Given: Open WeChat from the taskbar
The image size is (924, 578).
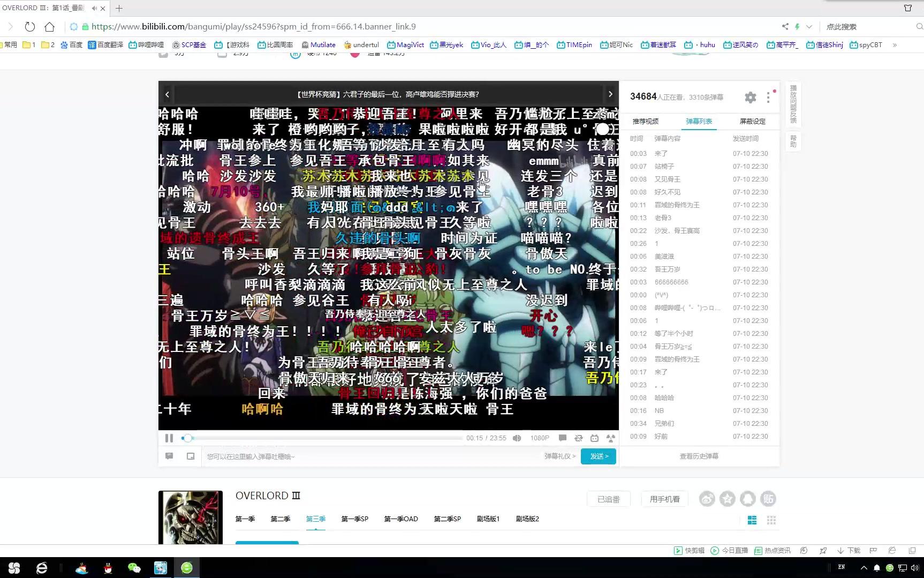Looking at the screenshot, I should (134, 568).
